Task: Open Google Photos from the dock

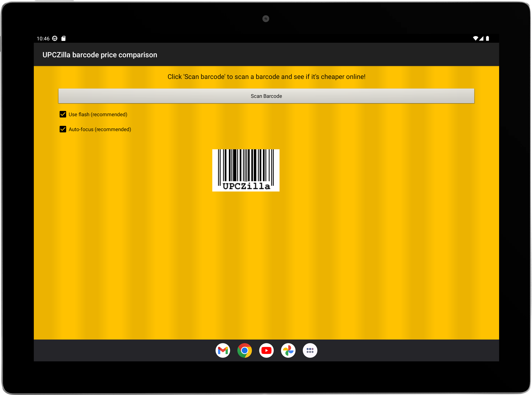Action: point(288,350)
